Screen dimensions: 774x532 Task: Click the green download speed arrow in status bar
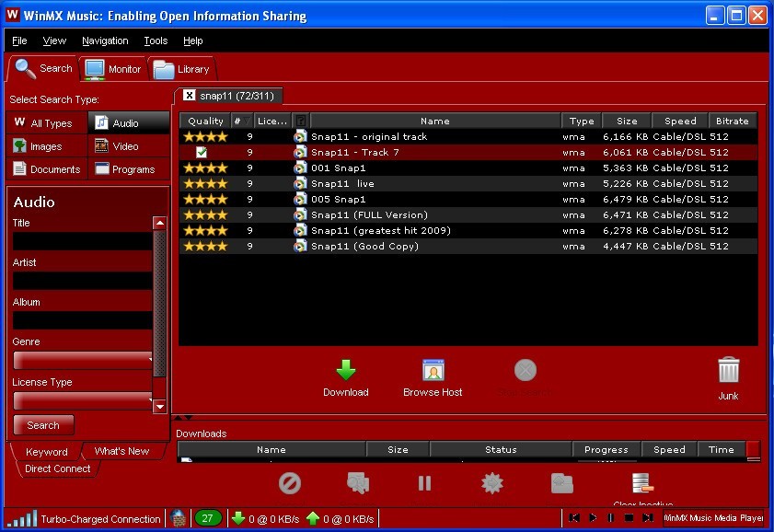[238, 519]
